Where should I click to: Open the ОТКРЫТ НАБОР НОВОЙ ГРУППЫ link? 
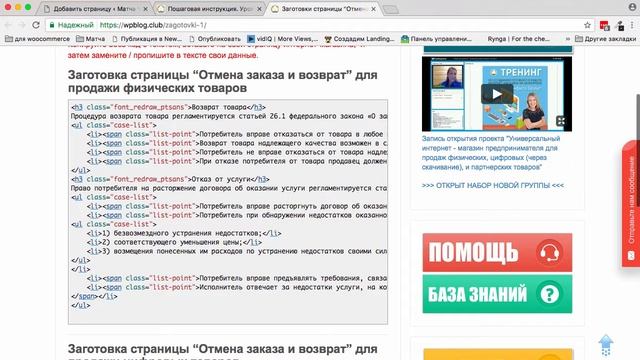click(493, 185)
